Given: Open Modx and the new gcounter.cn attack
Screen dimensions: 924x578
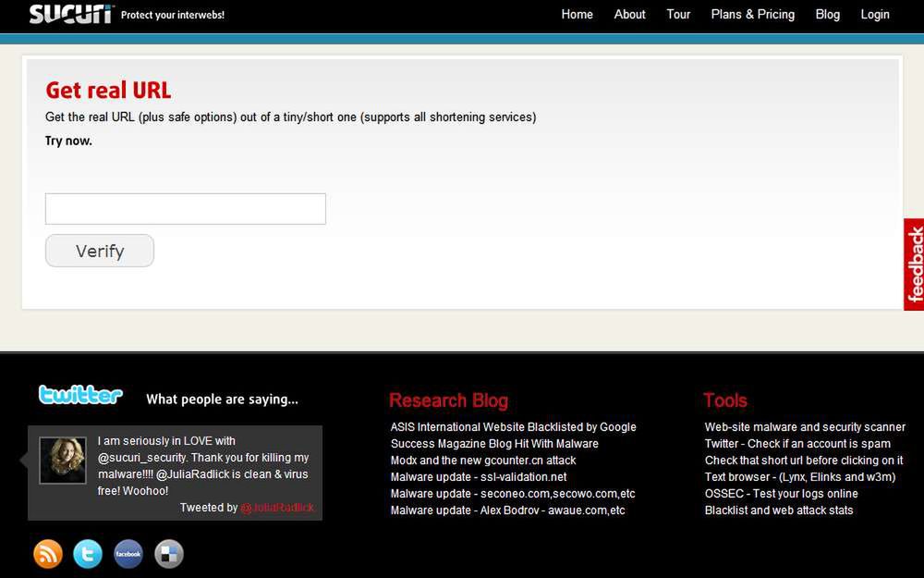Looking at the screenshot, I should [x=483, y=460].
